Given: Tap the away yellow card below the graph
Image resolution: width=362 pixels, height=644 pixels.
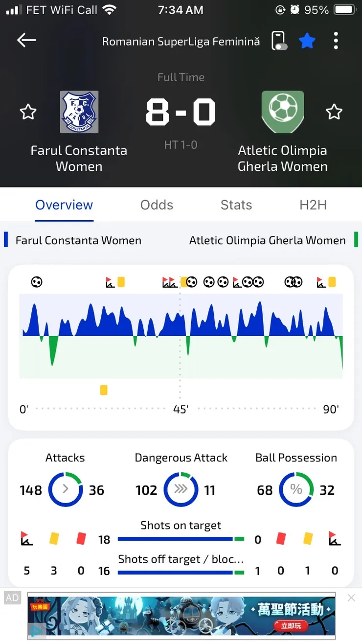Looking at the screenshot, I should (x=104, y=390).
